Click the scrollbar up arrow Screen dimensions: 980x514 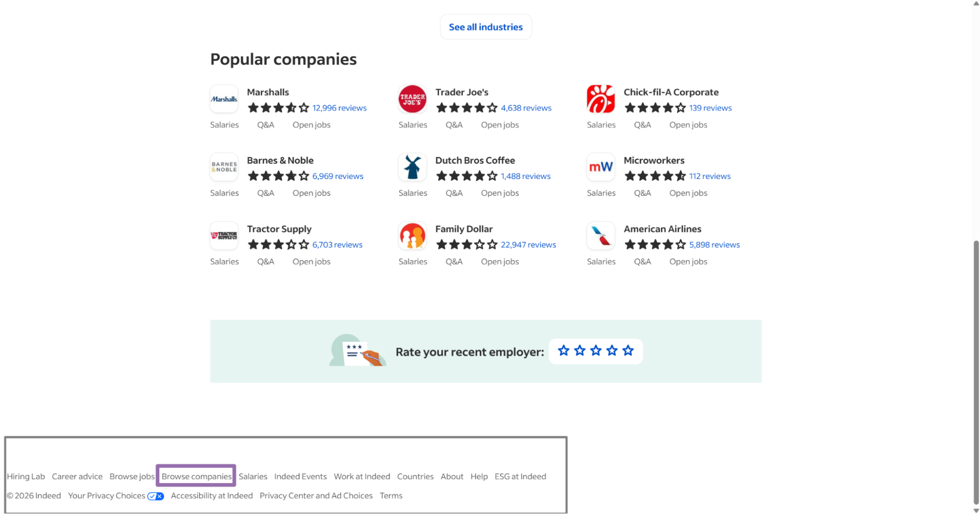pos(976,3)
